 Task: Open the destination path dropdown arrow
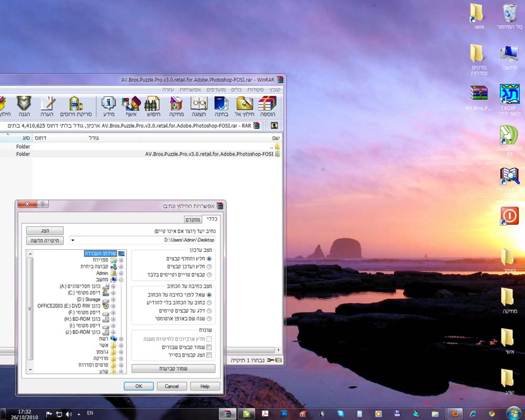[72, 240]
